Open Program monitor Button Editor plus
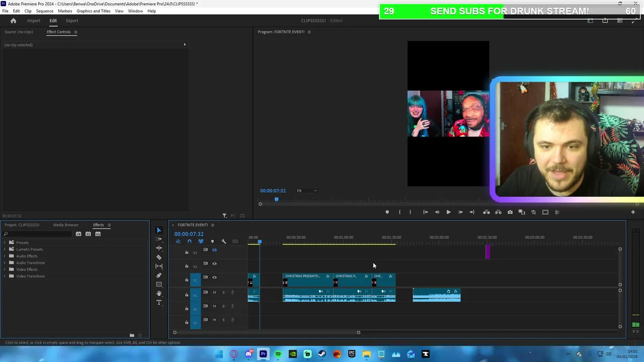 [633, 212]
